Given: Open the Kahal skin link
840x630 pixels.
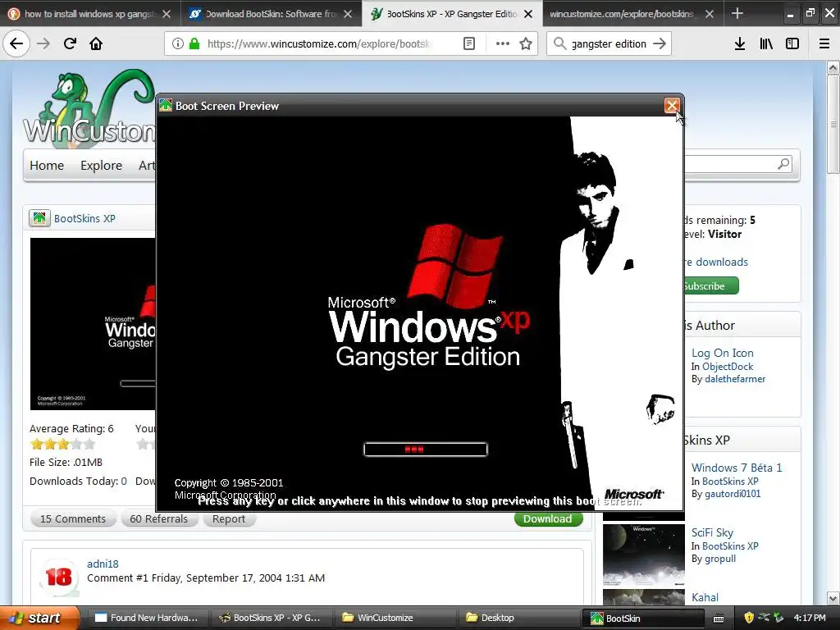Looking at the screenshot, I should [x=705, y=597].
